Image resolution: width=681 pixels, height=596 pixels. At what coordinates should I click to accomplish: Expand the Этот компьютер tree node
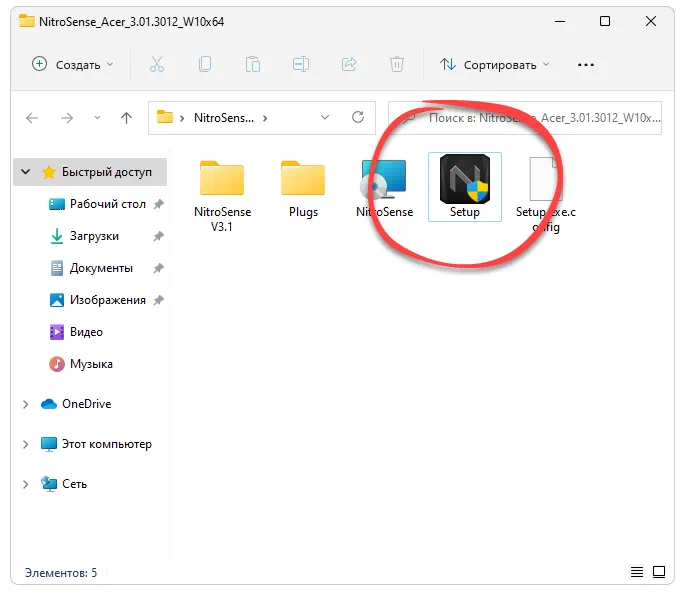26,444
